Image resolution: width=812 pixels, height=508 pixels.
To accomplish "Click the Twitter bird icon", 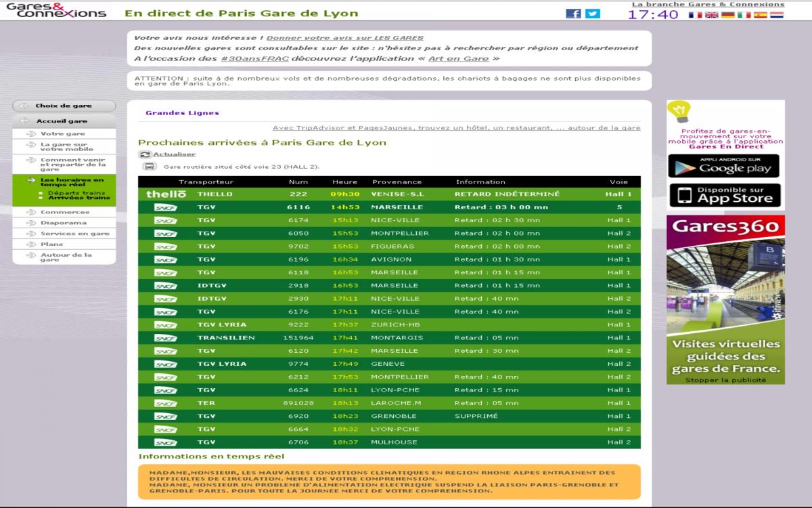I will point(592,14).
